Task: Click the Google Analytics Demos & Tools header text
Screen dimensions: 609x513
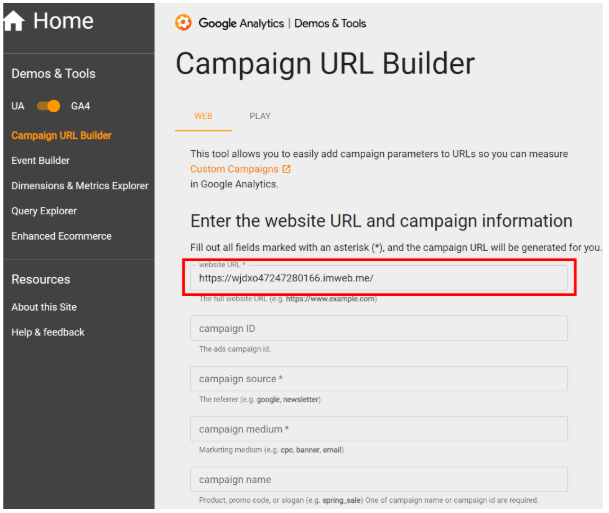Action: point(282,23)
